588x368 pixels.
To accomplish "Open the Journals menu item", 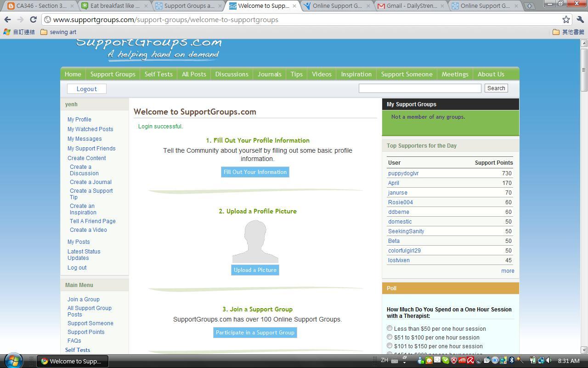I will pyautogui.click(x=269, y=74).
